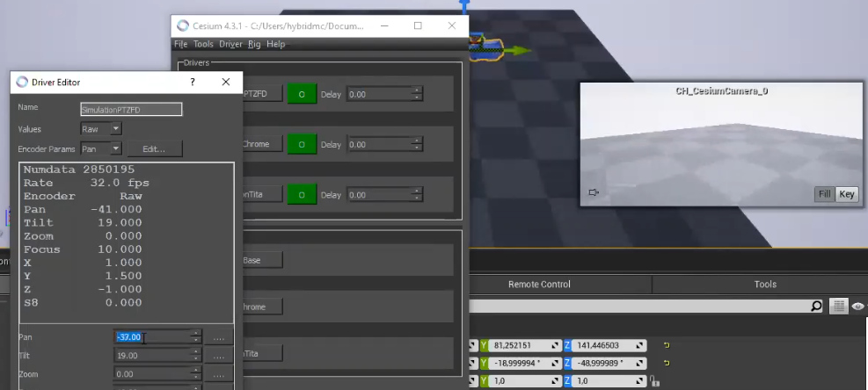868x390 pixels.
Task: Open the Driver Editor help question mark
Action: (x=193, y=82)
